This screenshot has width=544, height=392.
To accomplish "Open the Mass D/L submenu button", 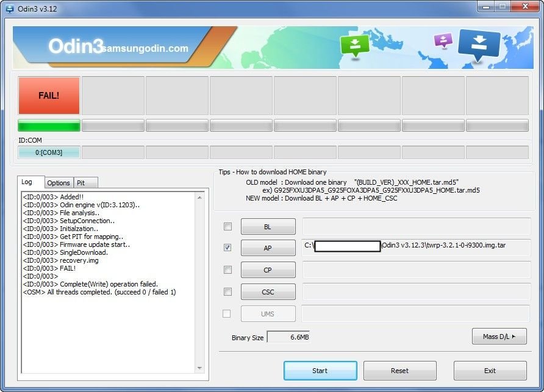I will coord(499,337).
